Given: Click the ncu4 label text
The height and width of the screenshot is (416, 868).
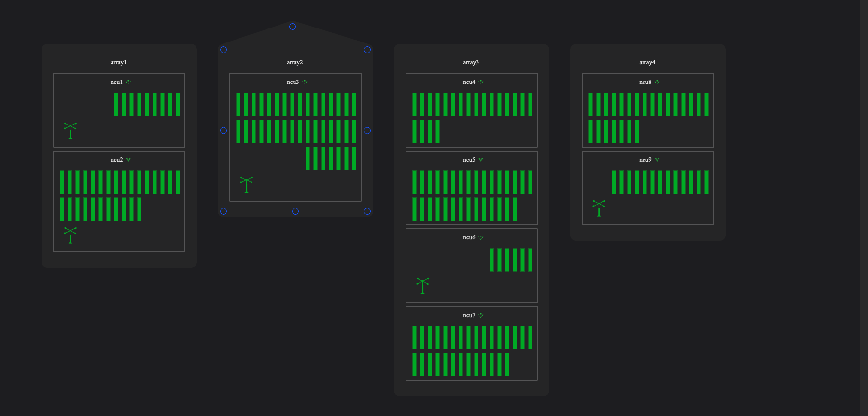Looking at the screenshot, I should 469,82.
